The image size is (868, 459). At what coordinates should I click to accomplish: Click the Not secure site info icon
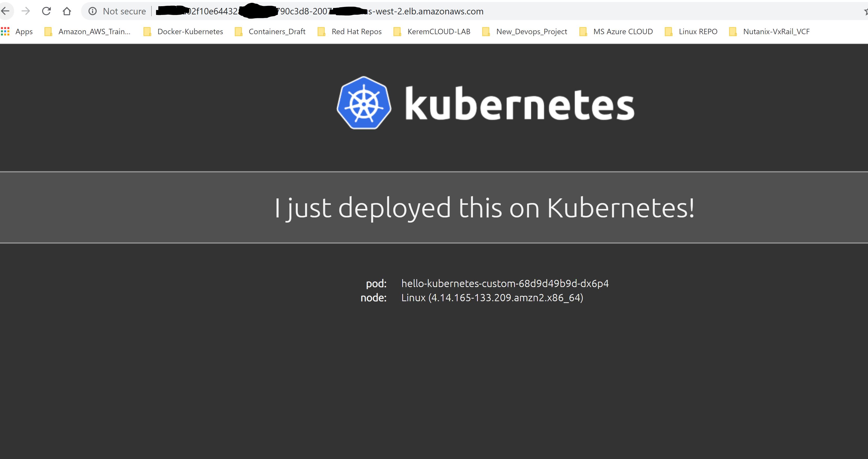(92, 11)
